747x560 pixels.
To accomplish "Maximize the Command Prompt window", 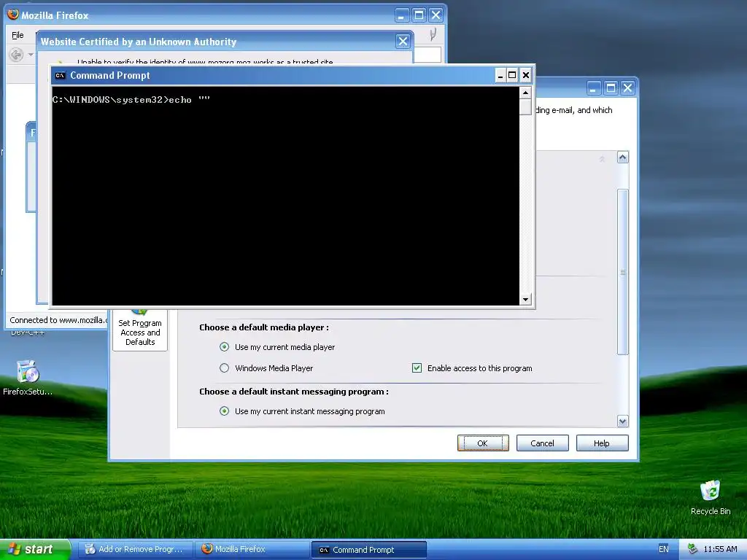I will coord(512,75).
